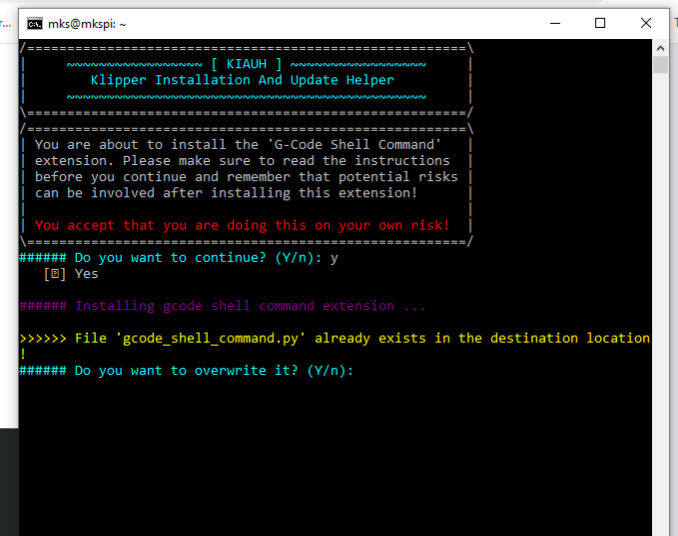Click the red 'You accept that you are doing' warning

(242, 225)
